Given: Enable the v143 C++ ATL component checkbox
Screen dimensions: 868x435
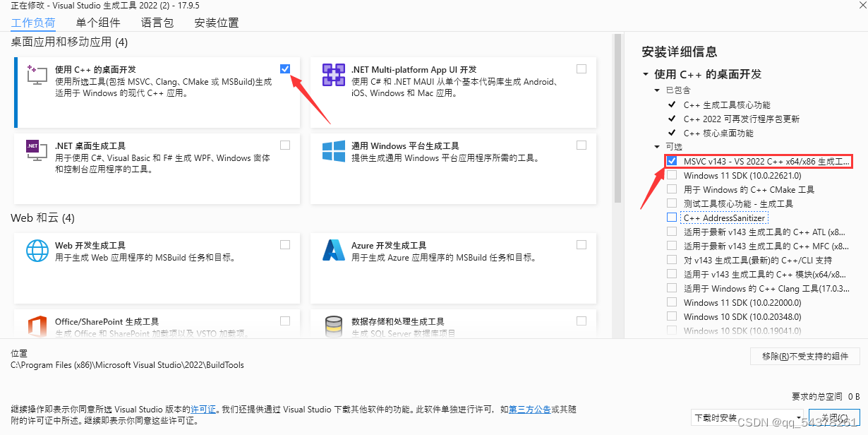Looking at the screenshot, I should point(672,232).
